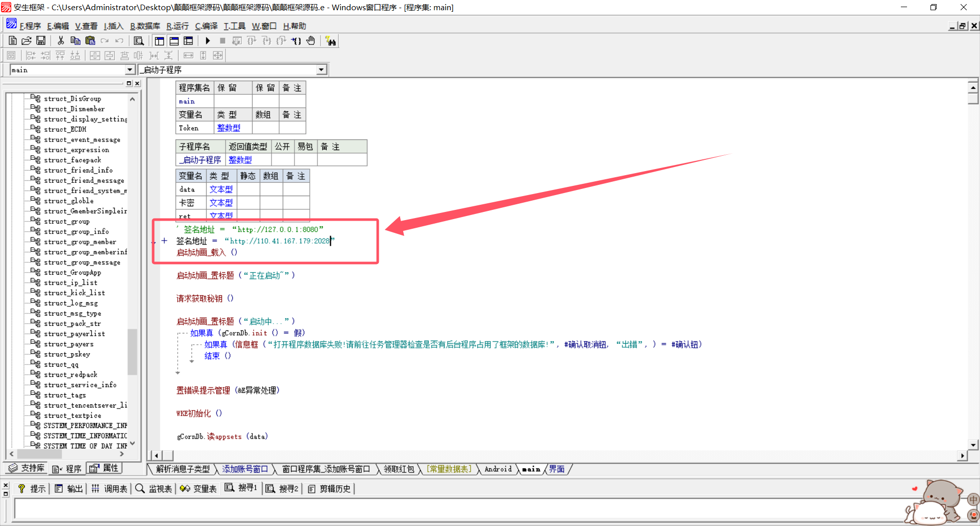Open the main assembly dropdown

click(130, 70)
